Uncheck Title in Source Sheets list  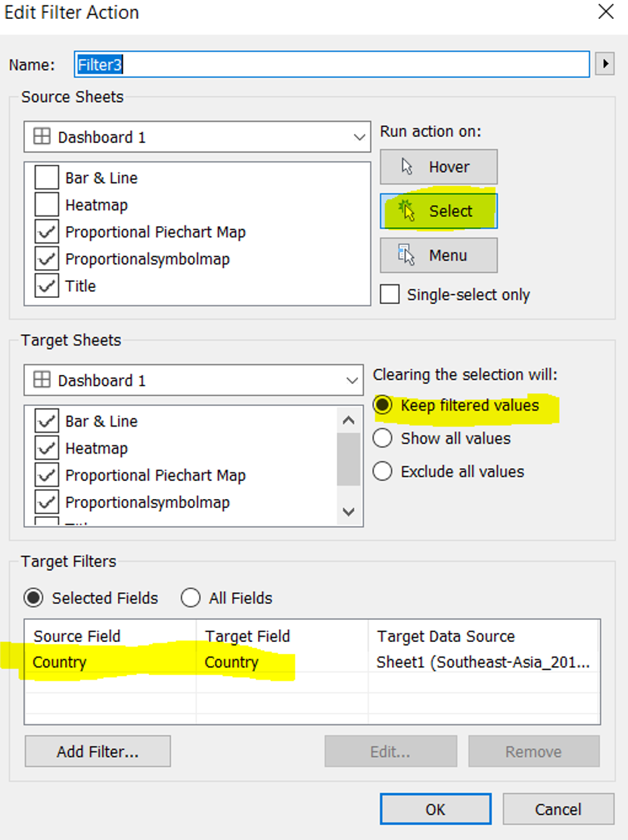click(46, 286)
